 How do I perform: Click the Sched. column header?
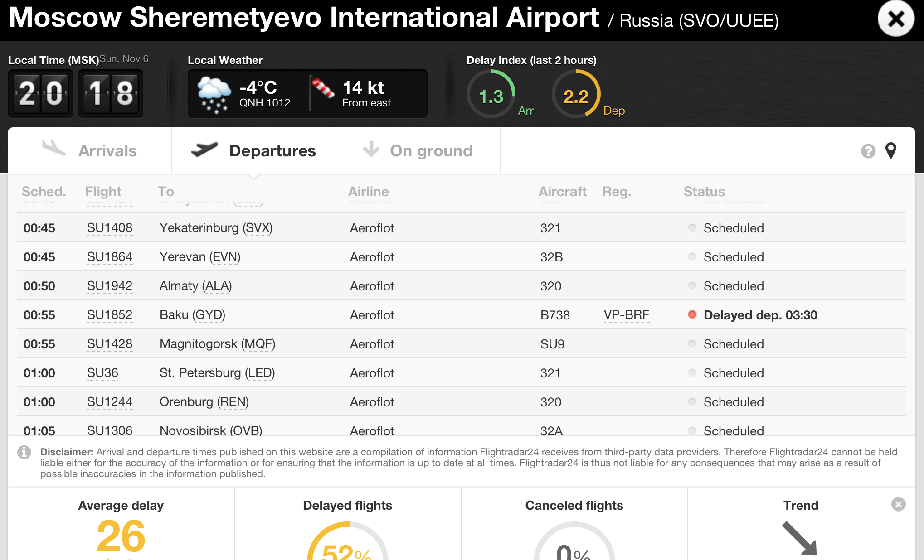pos(44,192)
